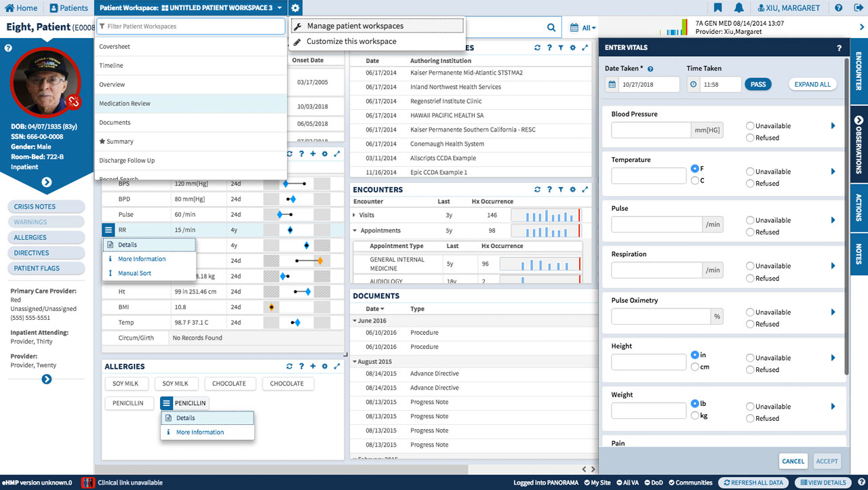Refresh the Encounters applet
This screenshot has height=490, width=868.
tap(537, 190)
